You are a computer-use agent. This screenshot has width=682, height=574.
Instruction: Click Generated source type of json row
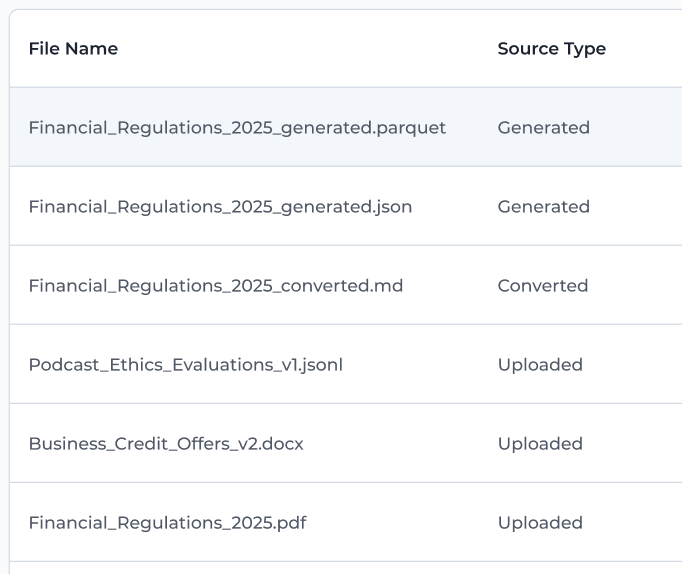point(544,207)
